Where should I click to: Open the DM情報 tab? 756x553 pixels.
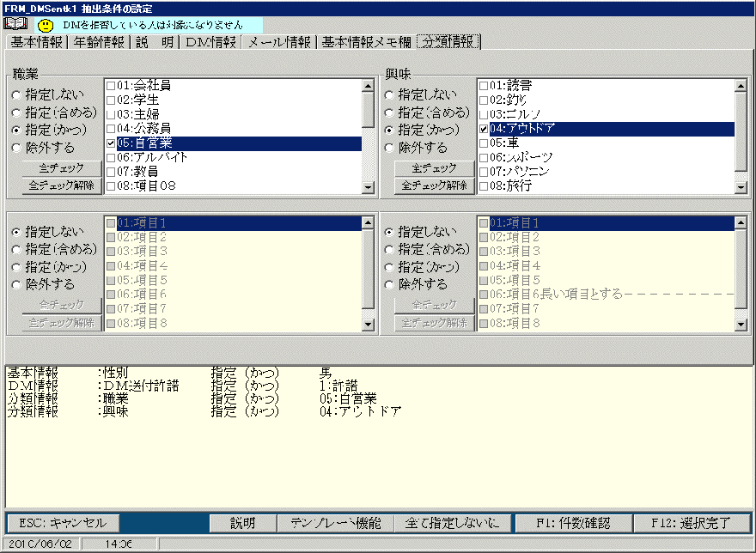(210, 42)
